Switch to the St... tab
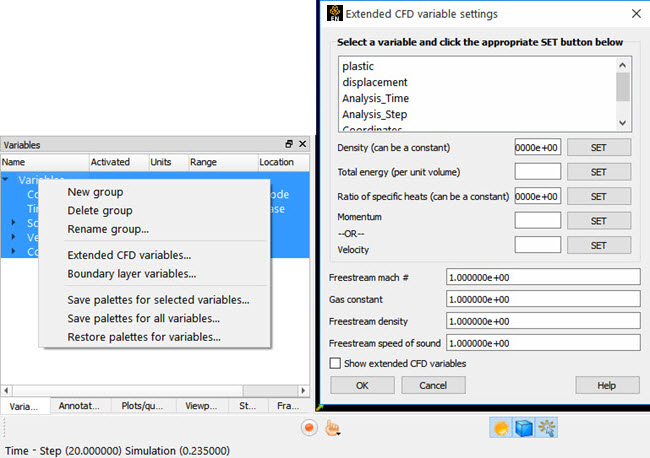 [x=248, y=406]
